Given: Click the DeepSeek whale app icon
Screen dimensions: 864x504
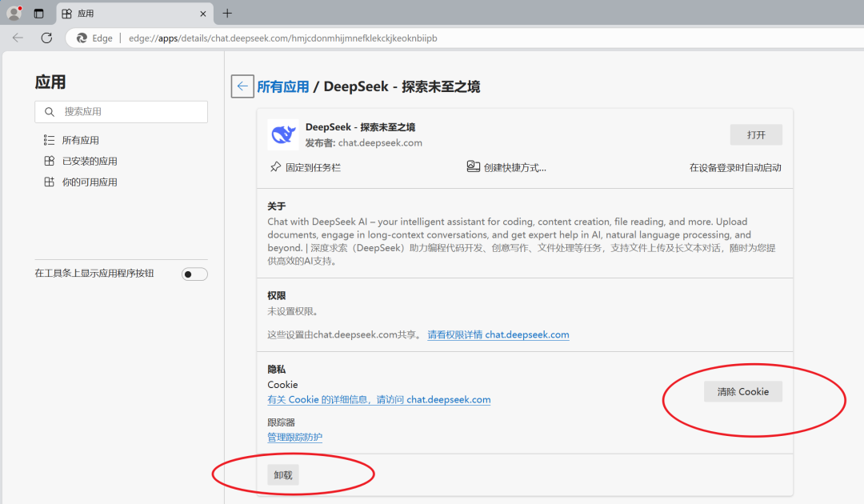Looking at the screenshot, I should [283, 134].
